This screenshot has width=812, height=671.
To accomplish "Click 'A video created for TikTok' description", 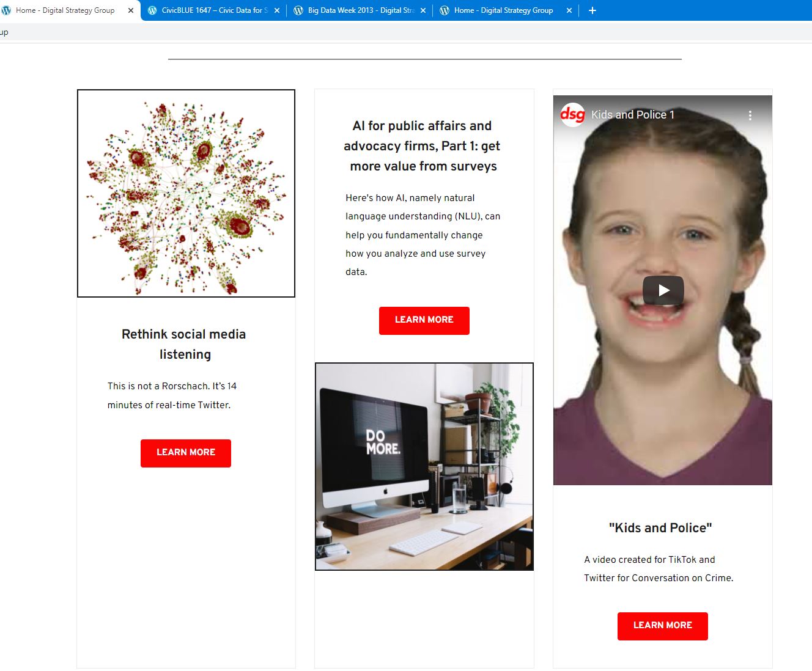I will 659,568.
